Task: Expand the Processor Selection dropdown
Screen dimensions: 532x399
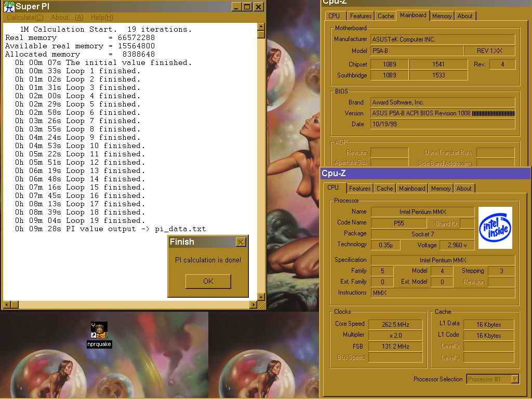Action: pos(515,379)
